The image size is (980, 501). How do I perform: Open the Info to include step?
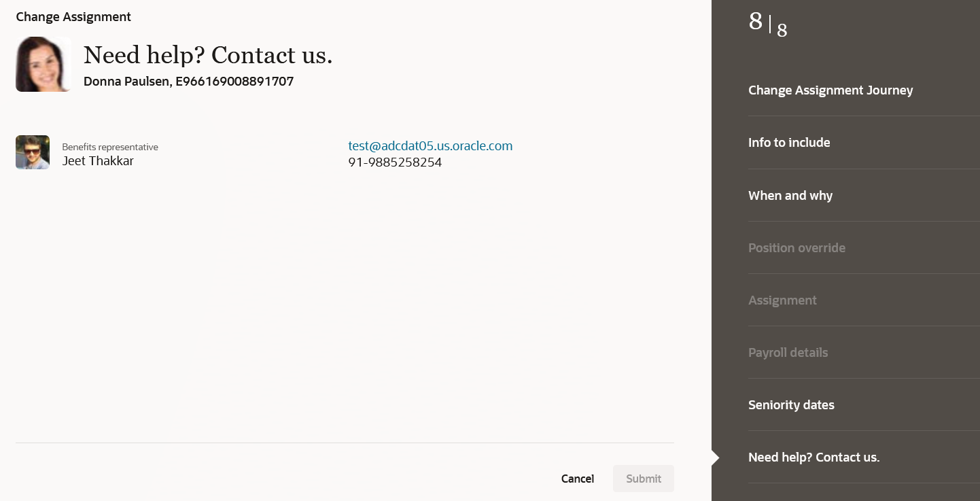click(789, 143)
